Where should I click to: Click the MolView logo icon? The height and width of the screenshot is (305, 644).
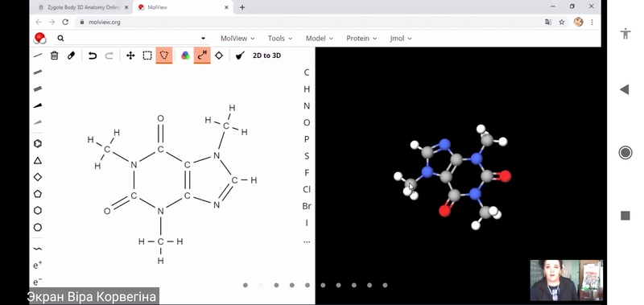click(x=39, y=38)
